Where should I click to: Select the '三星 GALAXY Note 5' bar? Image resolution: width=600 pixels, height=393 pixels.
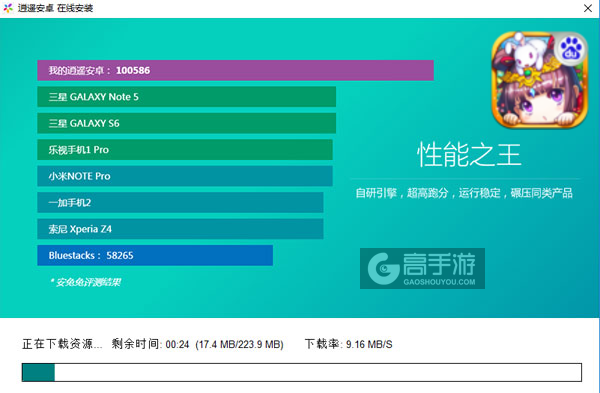(x=186, y=97)
